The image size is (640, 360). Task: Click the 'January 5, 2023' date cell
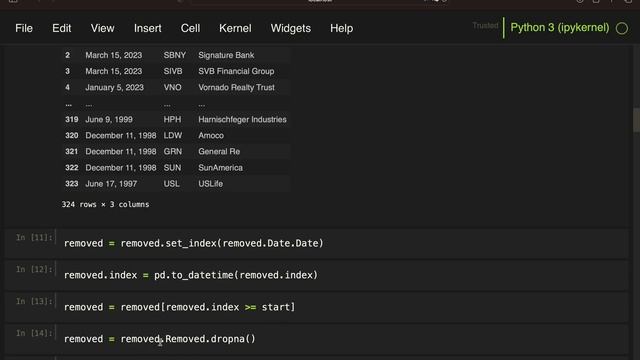coord(114,87)
